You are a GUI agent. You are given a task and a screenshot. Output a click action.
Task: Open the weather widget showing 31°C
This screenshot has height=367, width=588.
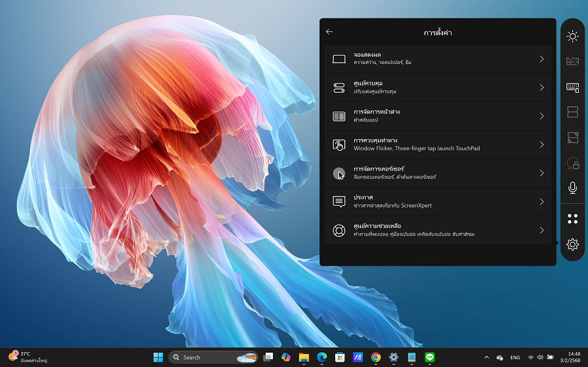click(x=27, y=357)
